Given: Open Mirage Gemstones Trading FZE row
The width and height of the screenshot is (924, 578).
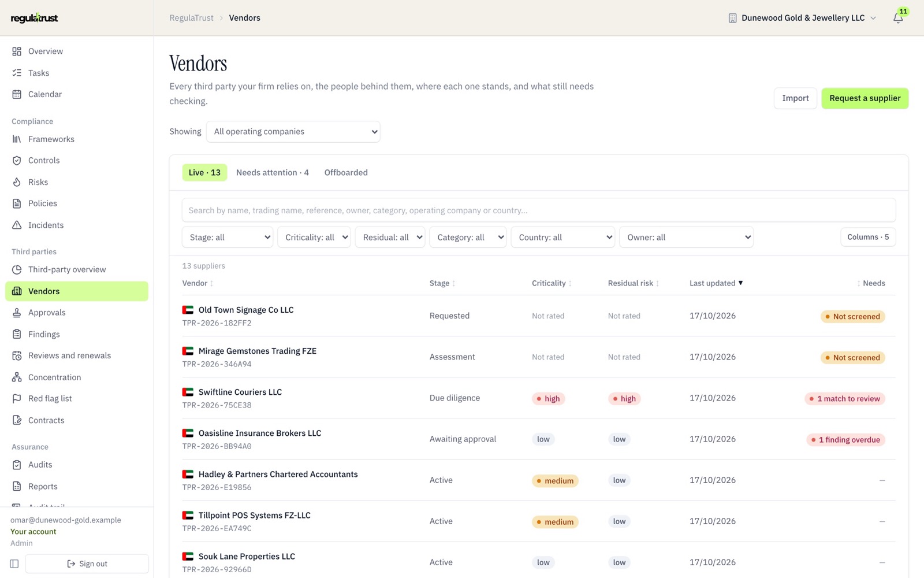Looking at the screenshot, I should (x=539, y=357).
